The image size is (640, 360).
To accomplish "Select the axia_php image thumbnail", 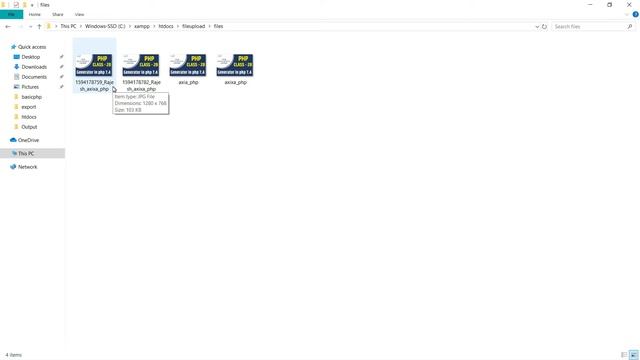I will (188, 65).
